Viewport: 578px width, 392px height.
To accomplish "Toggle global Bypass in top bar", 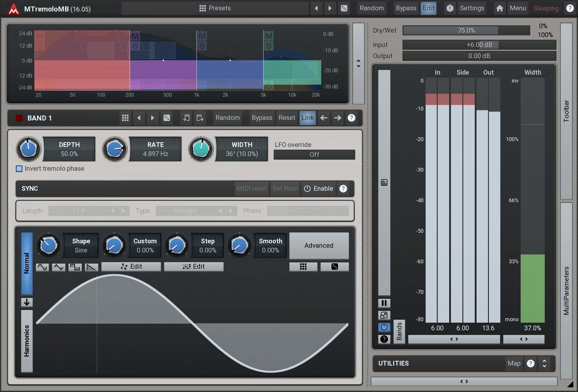I will click(x=406, y=8).
